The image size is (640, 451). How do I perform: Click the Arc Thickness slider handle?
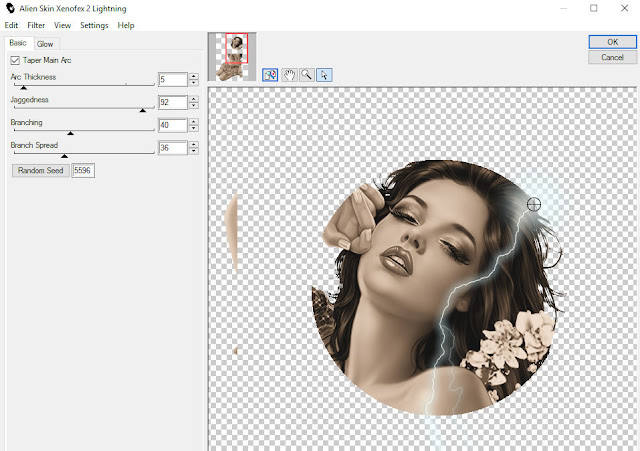24,88
